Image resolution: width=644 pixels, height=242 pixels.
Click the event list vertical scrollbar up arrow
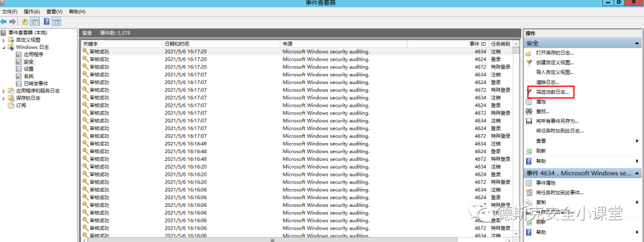pos(516,43)
